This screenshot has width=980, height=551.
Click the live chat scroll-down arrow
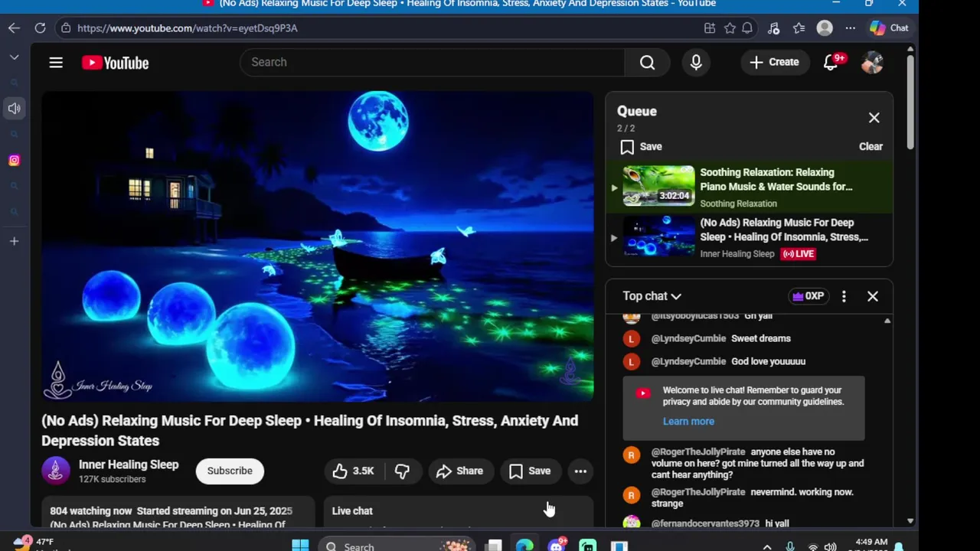[910, 520]
